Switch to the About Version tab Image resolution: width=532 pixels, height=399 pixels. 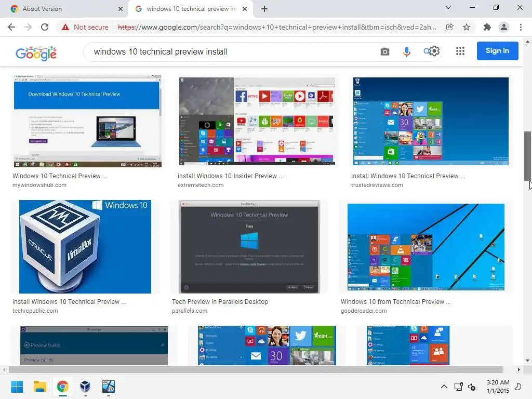64,9
